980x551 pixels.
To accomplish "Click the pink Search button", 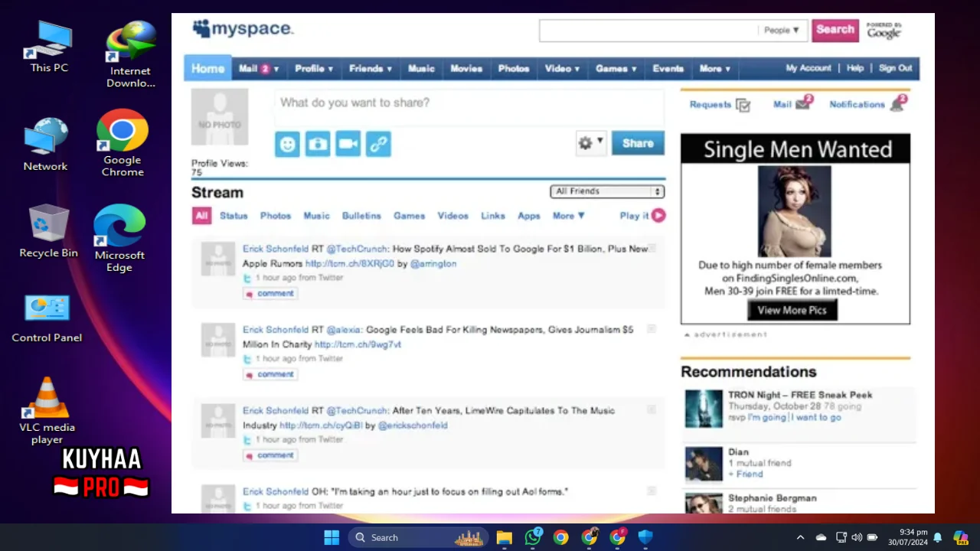I will pos(835,30).
